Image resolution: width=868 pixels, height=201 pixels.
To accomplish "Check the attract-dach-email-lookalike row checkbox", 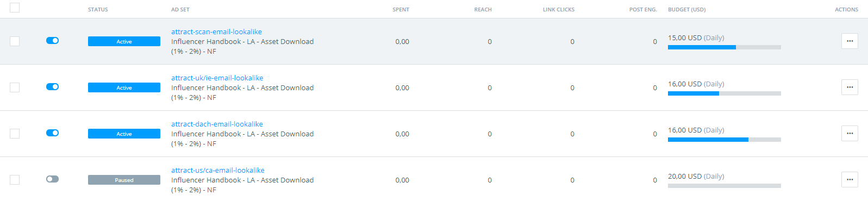I will point(15,134).
